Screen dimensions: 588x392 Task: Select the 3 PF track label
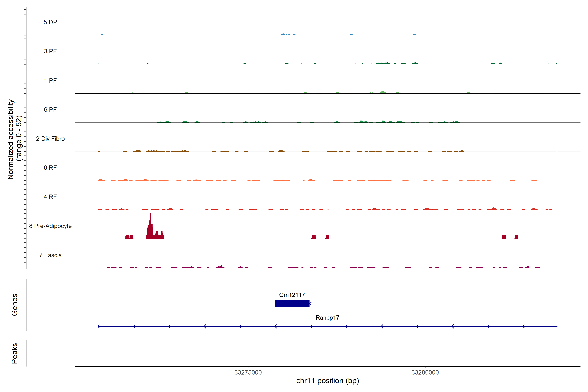50,51
